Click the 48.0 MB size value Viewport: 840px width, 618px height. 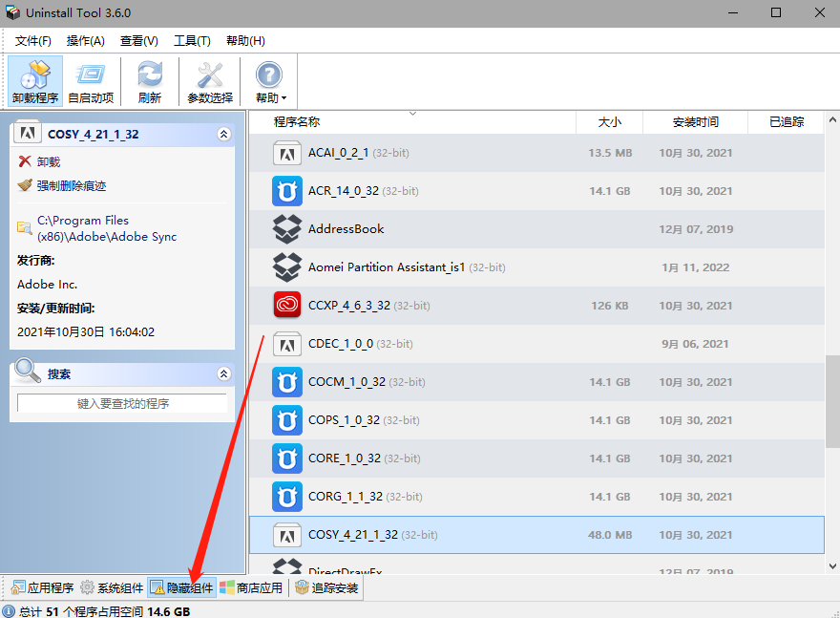(610, 535)
